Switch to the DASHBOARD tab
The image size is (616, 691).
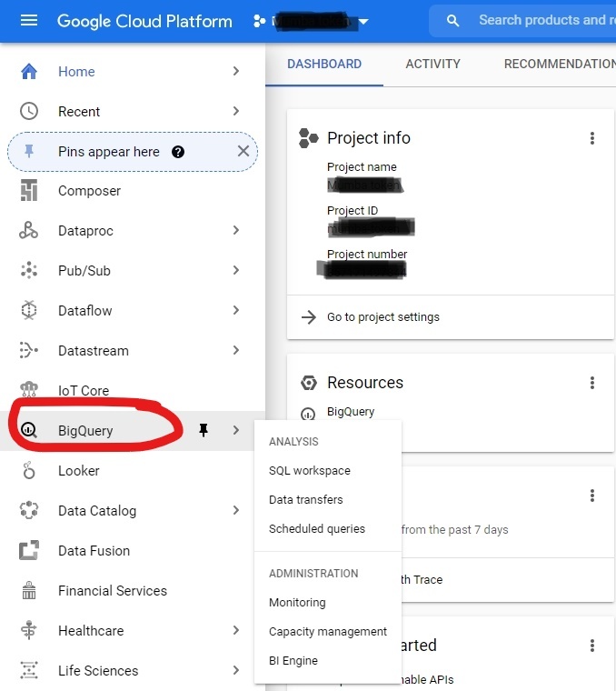coord(324,65)
